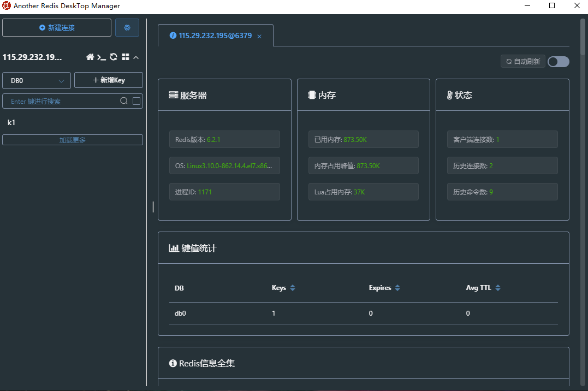Click the 自动刷新 auto refresh label
This screenshot has width=588, height=391.
click(523, 62)
